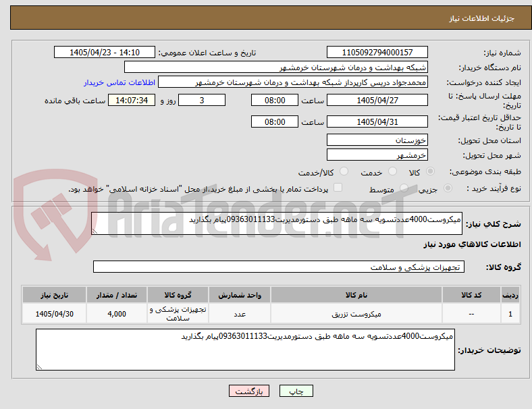
Task: Click the table's گروه کالا column header
Action: coord(178,295)
